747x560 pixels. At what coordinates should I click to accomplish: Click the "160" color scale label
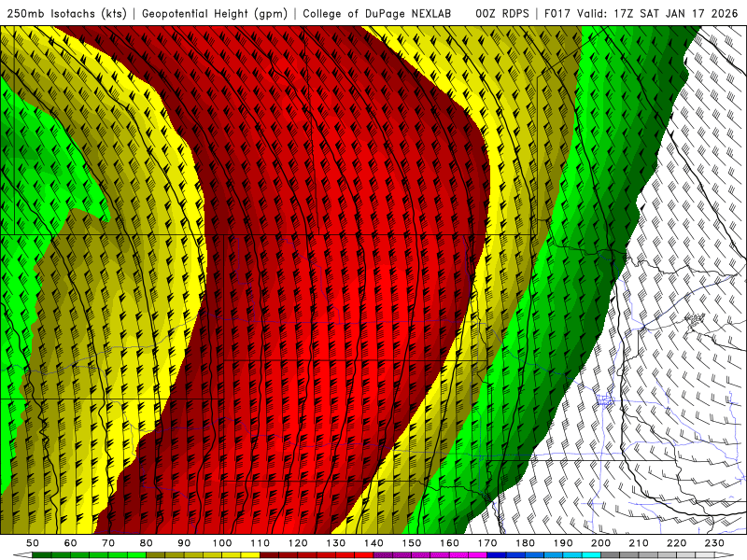coord(449,543)
